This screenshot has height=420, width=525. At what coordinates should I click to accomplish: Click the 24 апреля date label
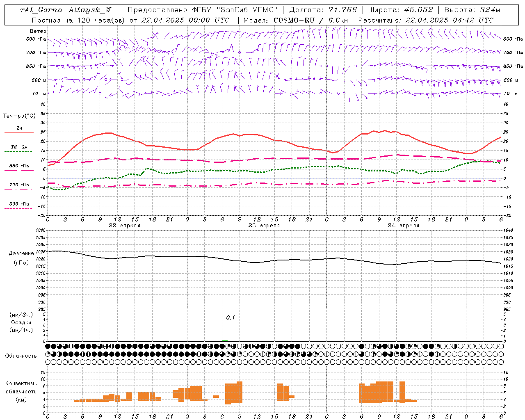click(x=403, y=226)
